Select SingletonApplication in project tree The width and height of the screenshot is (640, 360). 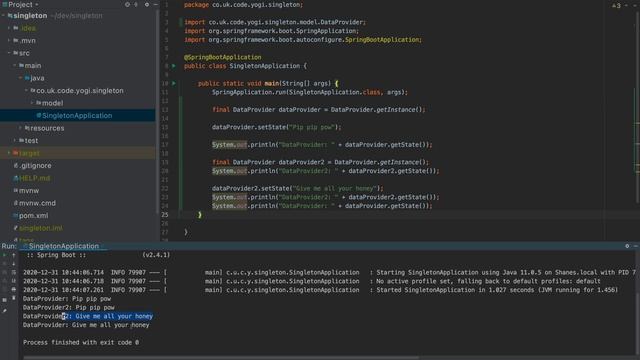pos(78,116)
